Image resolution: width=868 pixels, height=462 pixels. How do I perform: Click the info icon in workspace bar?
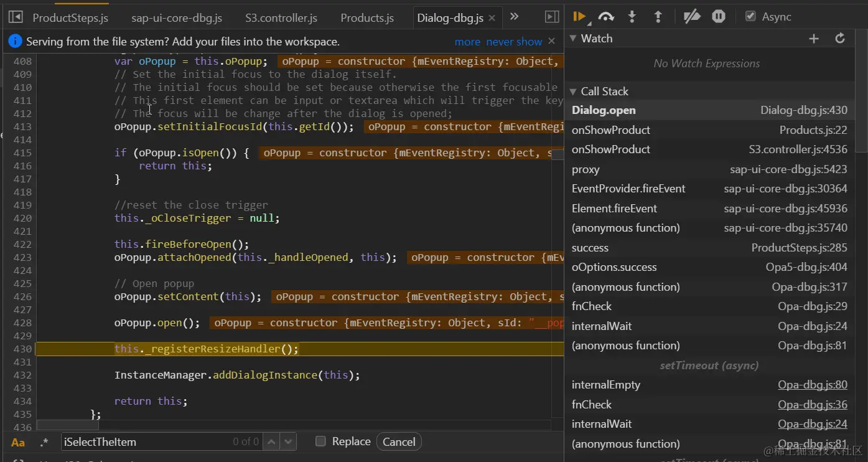[16, 42]
